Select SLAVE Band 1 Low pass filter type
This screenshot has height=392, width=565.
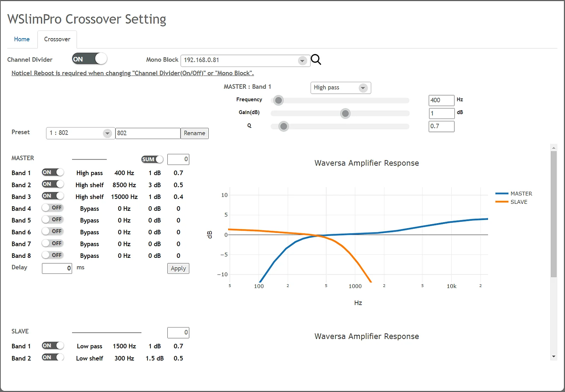click(90, 346)
